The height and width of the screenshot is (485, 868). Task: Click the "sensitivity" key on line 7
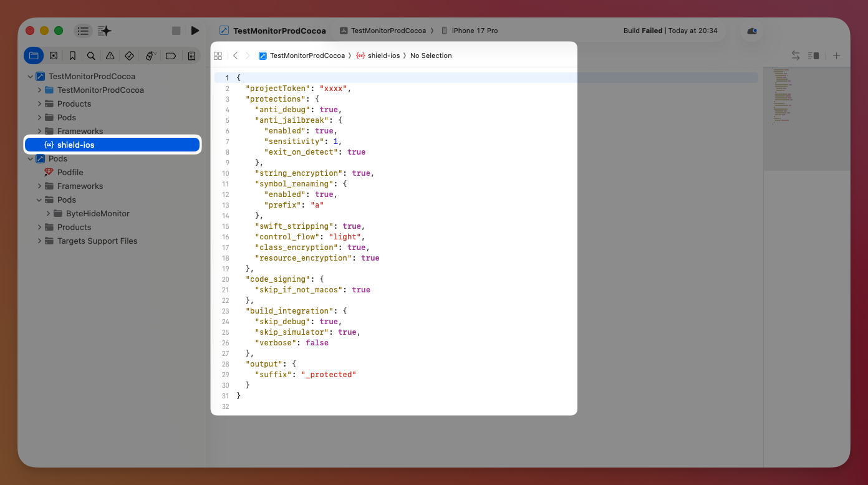point(292,142)
